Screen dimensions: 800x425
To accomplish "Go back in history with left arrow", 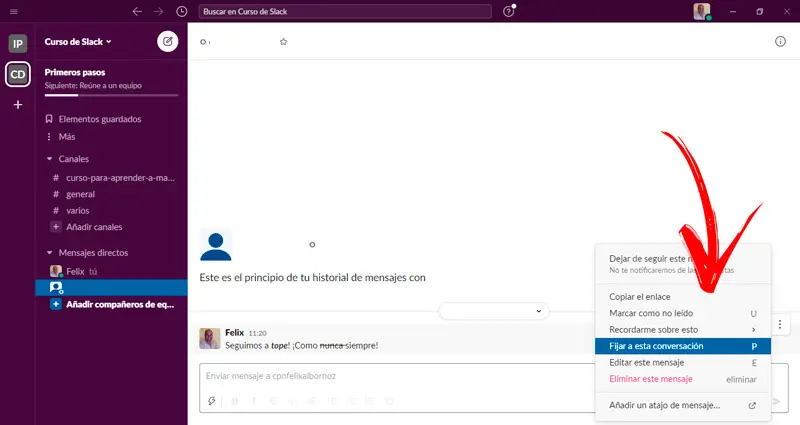I will tap(137, 11).
